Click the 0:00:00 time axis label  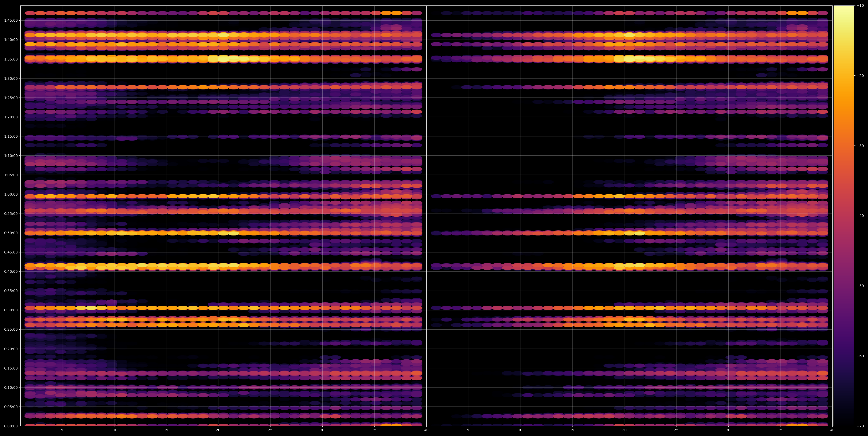click(x=11, y=426)
